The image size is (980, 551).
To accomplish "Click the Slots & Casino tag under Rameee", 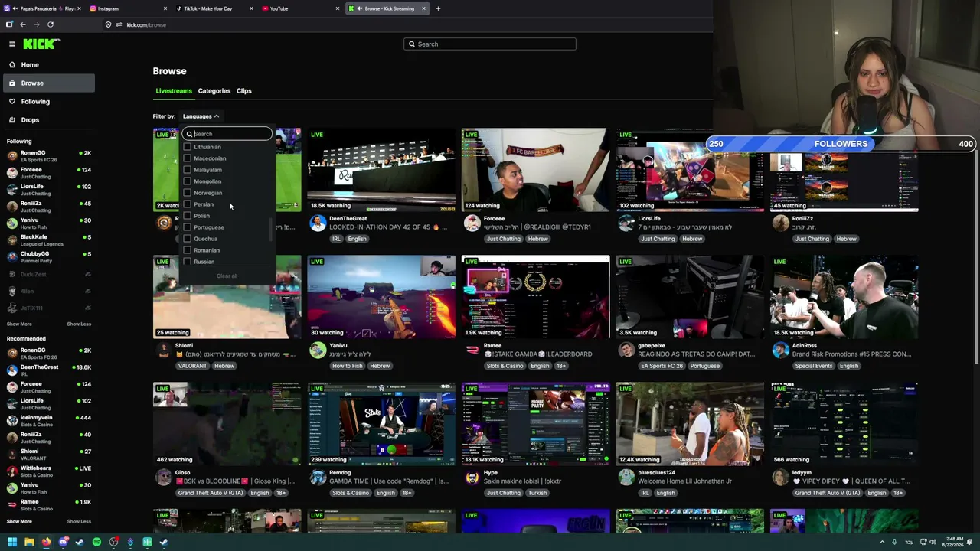I will 505,366.
